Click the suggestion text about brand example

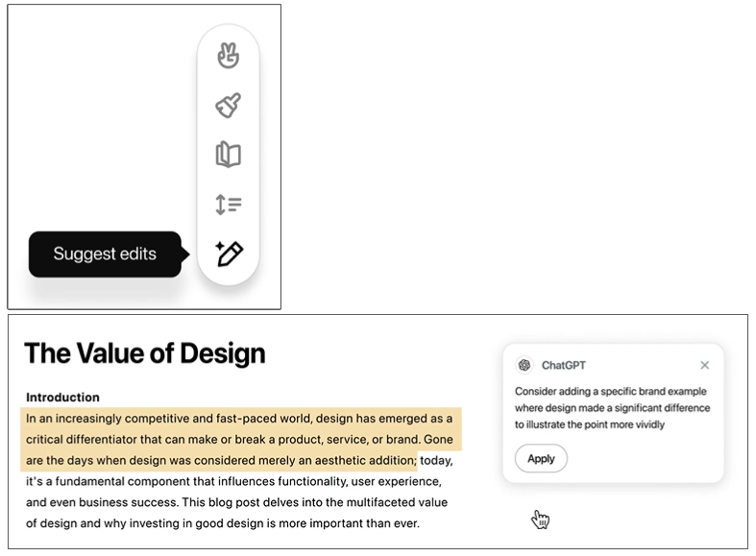pos(612,407)
